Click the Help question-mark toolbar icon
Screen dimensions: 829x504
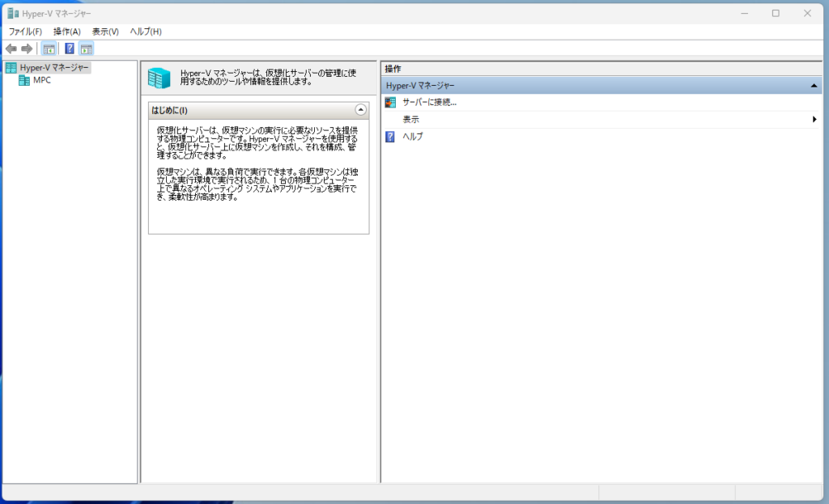[x=70, y=49]
